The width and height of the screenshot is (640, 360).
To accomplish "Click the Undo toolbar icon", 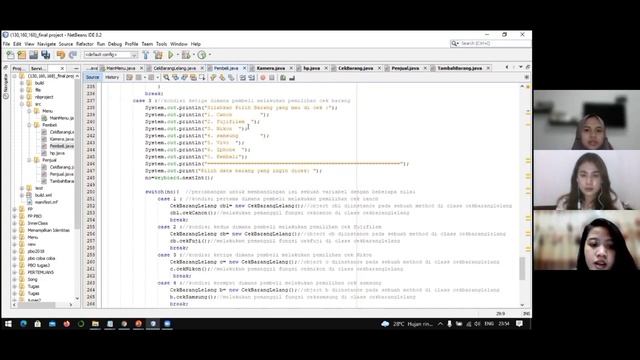I will 61,55.
